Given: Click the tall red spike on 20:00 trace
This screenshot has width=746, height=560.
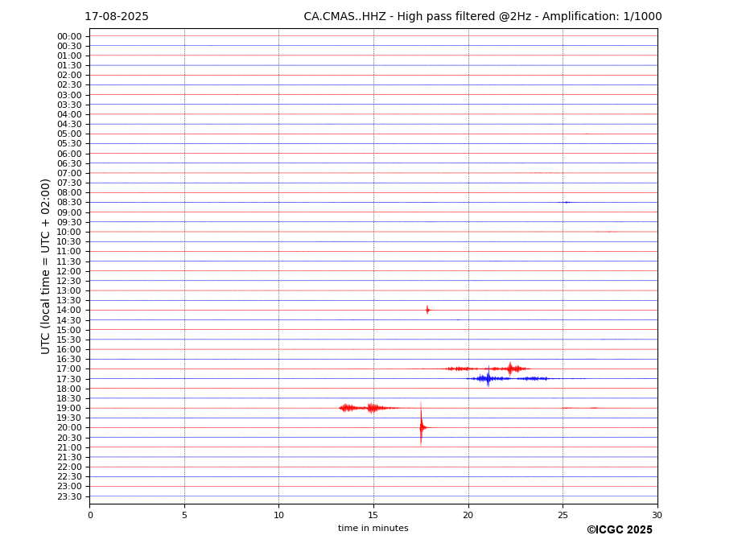Looking at the screenshot, I should pos(421,425).
